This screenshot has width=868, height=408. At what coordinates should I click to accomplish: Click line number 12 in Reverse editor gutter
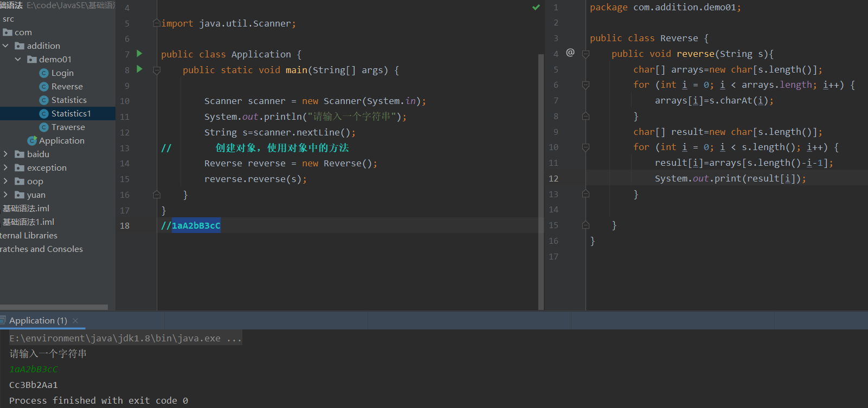(553, 179)
